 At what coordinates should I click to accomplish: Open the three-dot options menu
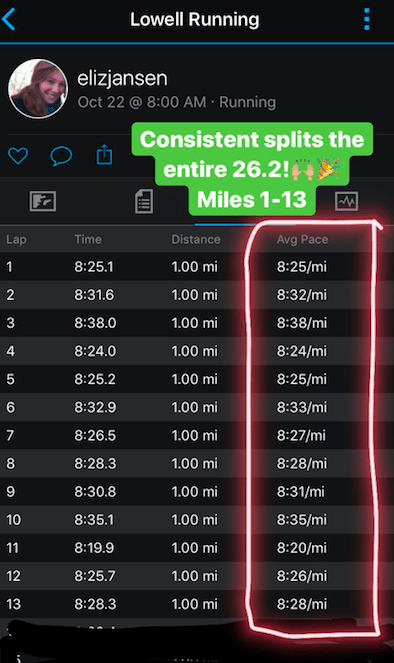[x=367, y=19]
